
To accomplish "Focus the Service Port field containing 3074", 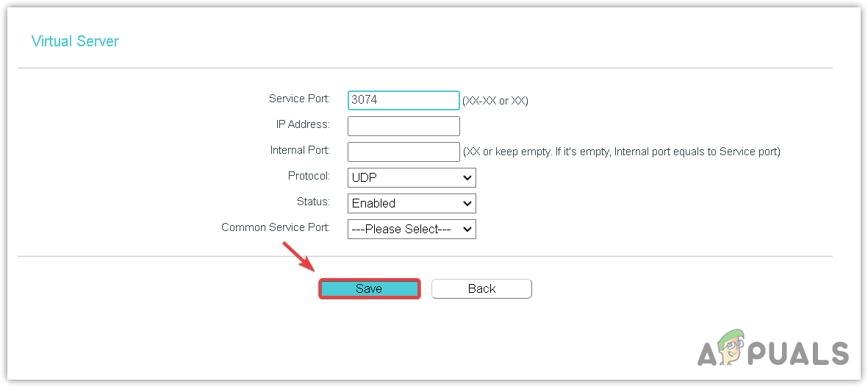I will 403,100.
